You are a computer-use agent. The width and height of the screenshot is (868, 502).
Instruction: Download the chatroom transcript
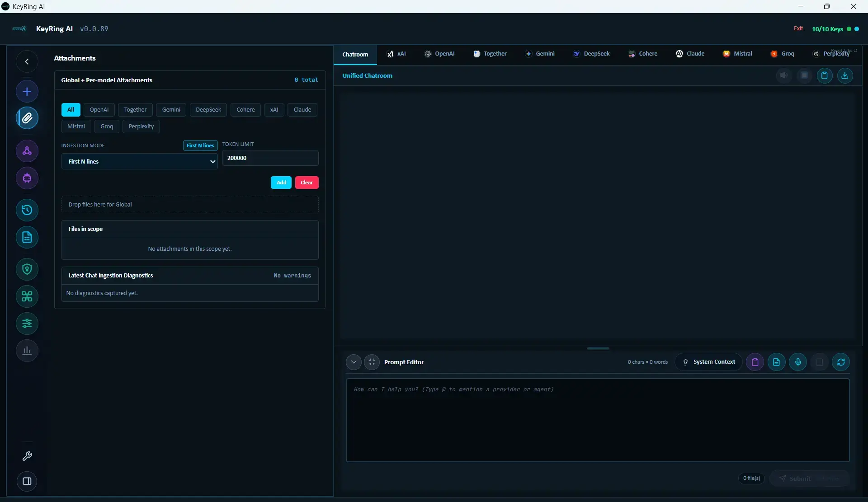(845, 75)
